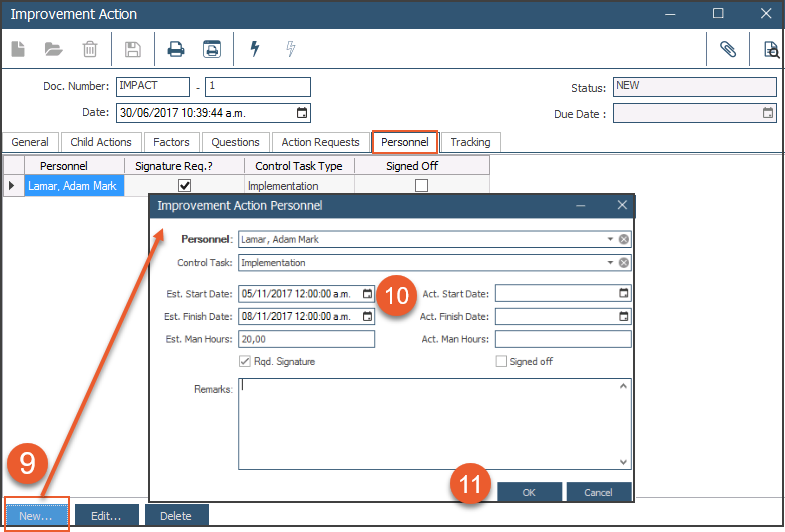Click the document search icon
The width and height of the screenshot is (785, 532).
[x=771, y=50]
